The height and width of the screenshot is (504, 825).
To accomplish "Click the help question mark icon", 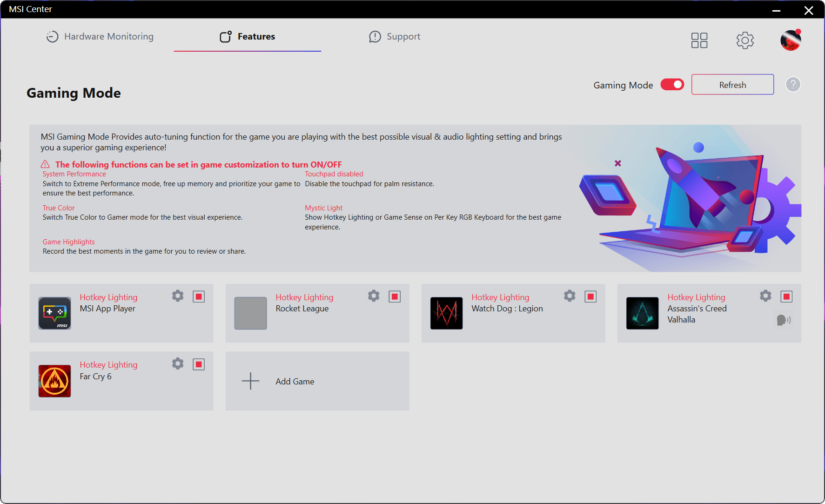I will click(793, 85).
